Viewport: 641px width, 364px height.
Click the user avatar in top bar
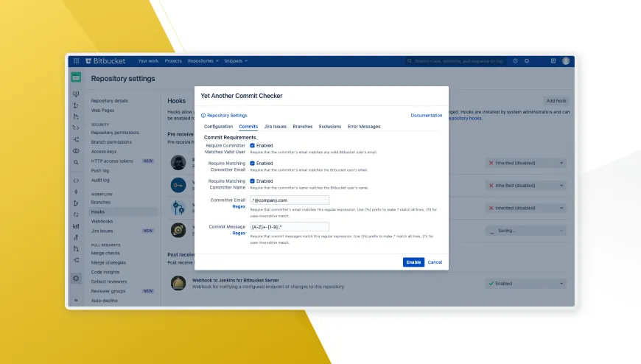coord(566,61)
